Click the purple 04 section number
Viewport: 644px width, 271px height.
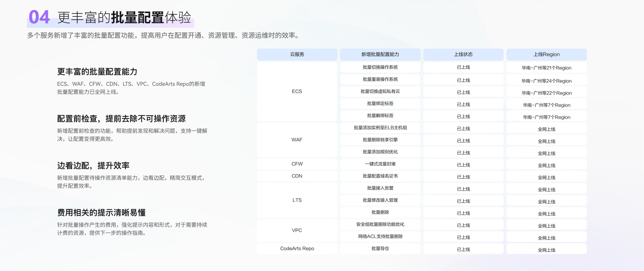pos(39,17)
